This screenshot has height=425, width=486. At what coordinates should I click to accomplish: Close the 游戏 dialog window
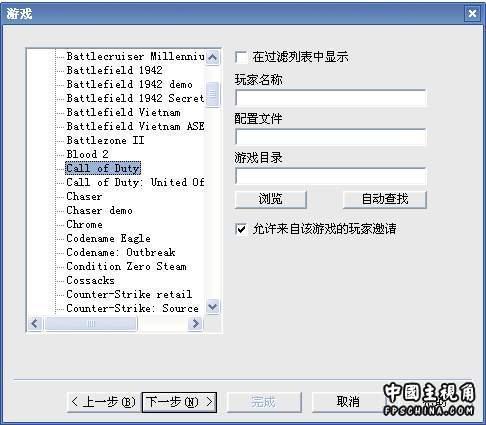coord(472,14)
